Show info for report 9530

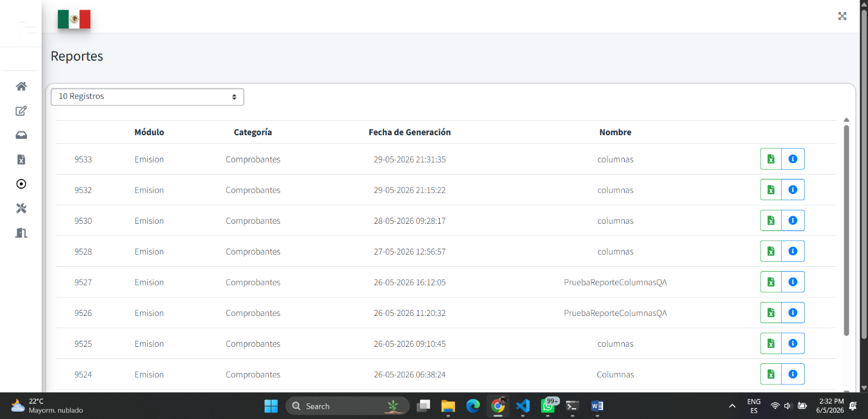[x=793, y=221]
